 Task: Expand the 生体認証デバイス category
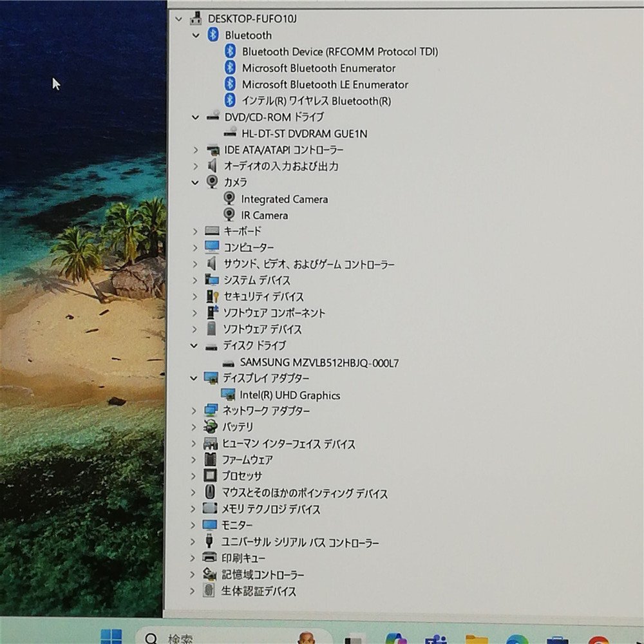192,591
